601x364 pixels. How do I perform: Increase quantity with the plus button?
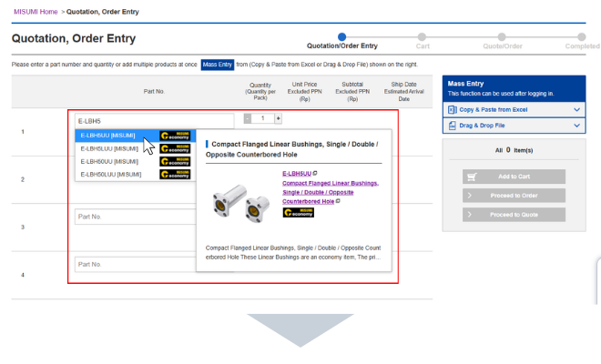(x=279, y=118)
